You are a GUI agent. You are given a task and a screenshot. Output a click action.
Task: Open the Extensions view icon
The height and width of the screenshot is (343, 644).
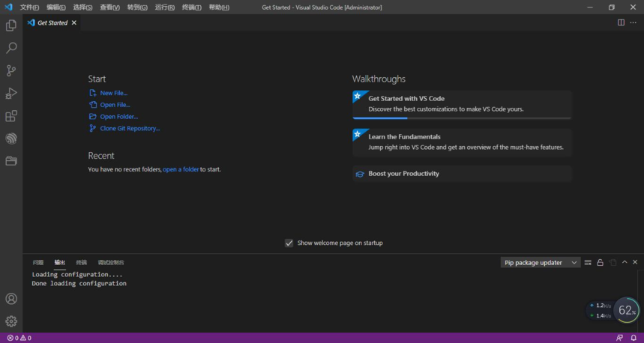pos(11,116)
